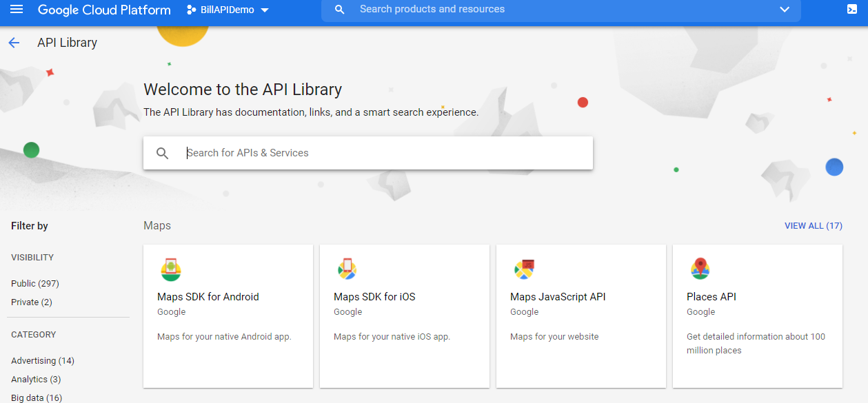Screen dimensions: 868x403
Task: Filter by Advertising (14) category
Action: (43, 361)
